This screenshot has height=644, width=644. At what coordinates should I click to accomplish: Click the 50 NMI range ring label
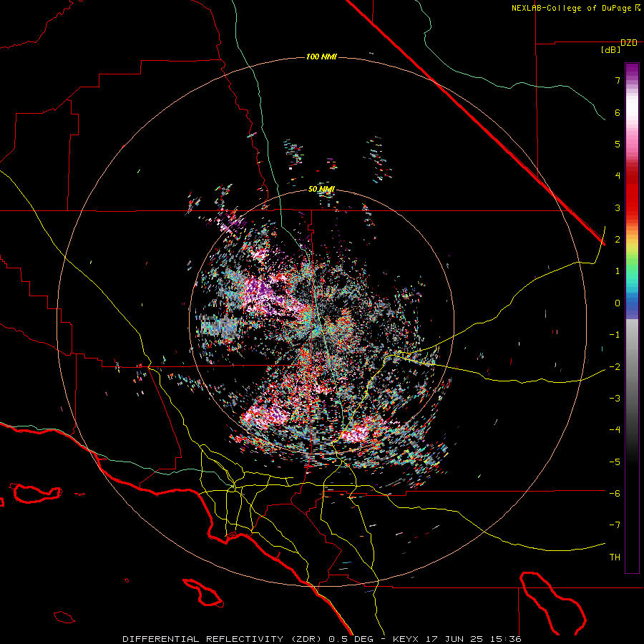(x=321, y=190)
